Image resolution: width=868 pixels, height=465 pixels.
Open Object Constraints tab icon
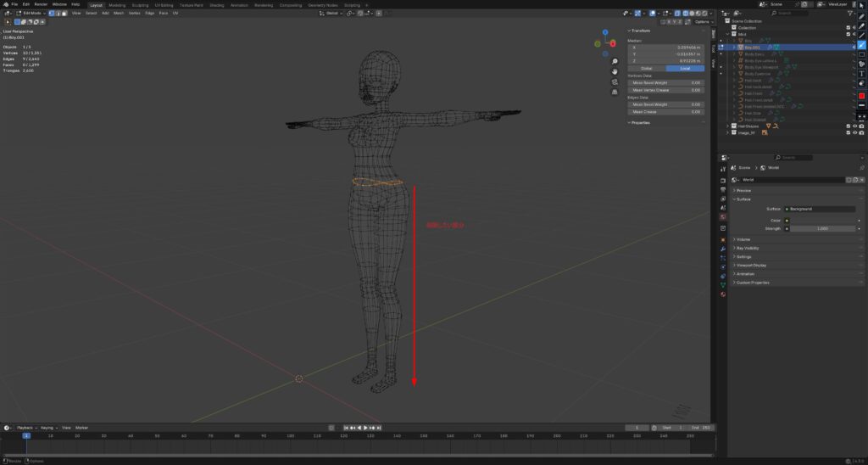click(x=723, y=276)
